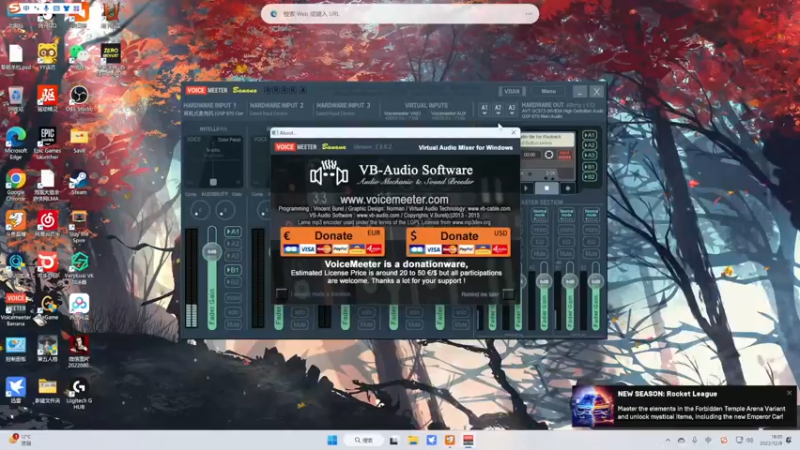Open the VBAN settings button
800x450 pixels.
512,91
